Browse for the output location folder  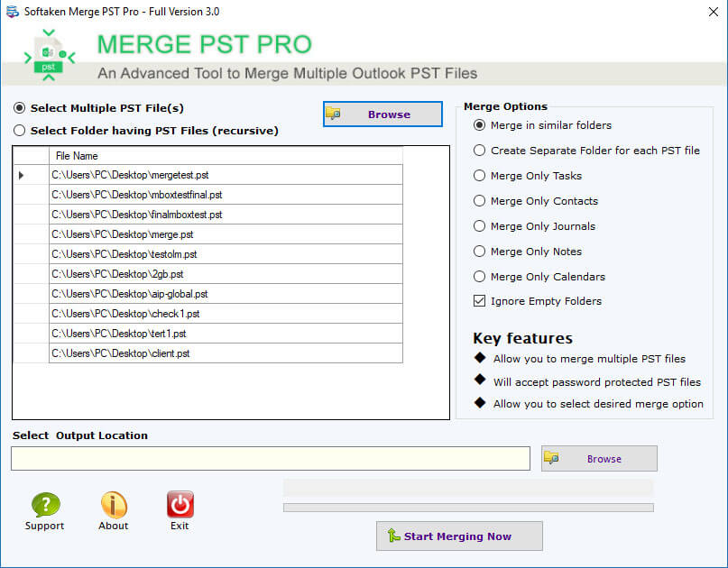599,458
